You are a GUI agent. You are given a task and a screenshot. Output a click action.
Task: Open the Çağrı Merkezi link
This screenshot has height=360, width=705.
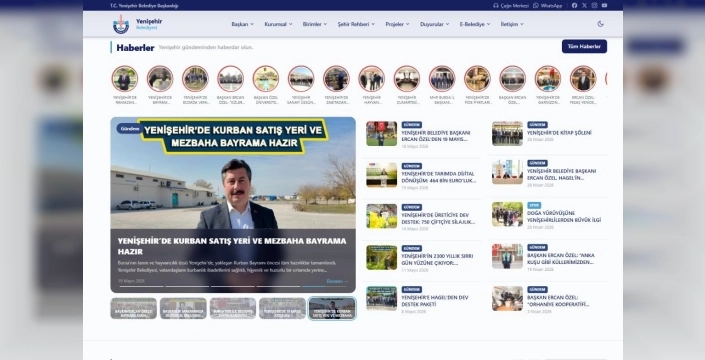pyautogui.click(x=511, y=6)
